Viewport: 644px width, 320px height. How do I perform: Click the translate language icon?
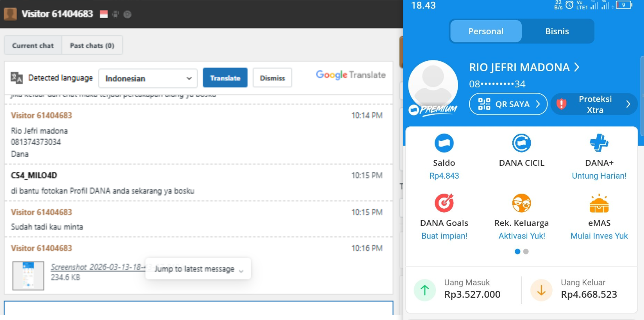tap(16, 78)
